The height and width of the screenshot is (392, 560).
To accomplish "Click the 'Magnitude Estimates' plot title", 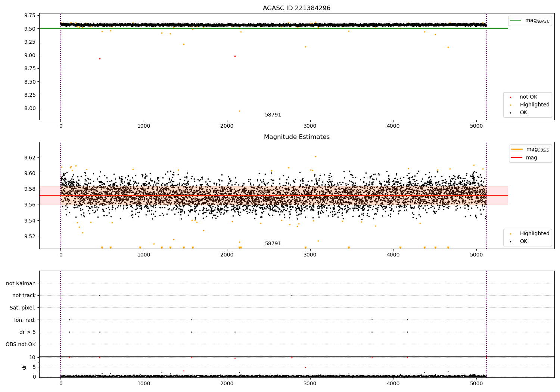I will [x=296, y=137].
